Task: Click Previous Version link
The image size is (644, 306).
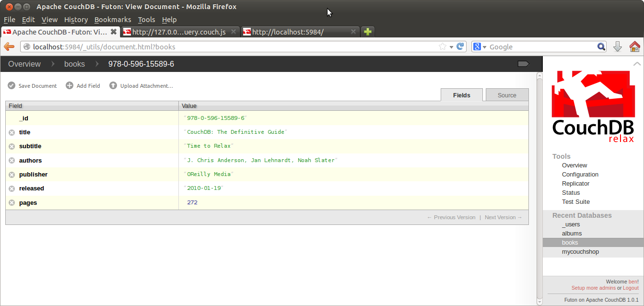Action: (x=451, y=217)
